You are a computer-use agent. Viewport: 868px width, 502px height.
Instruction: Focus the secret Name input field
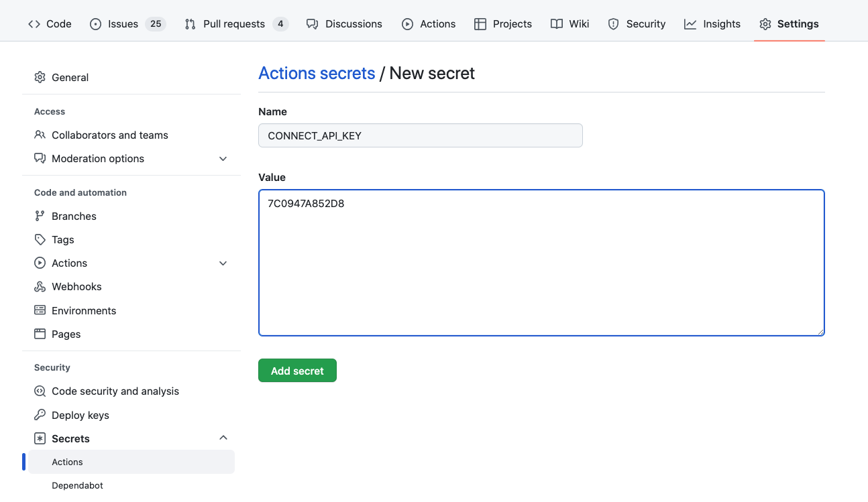420,135
